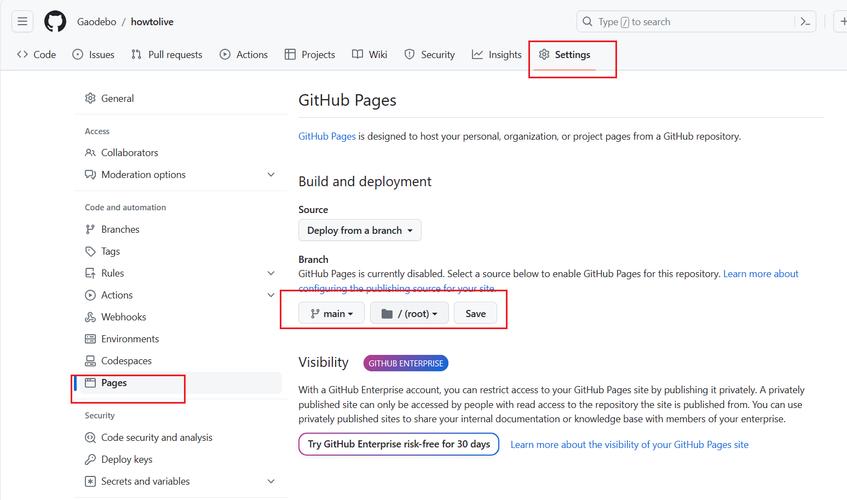Screen dimensions: 847x500
Task: Switch to the Projects tab
Action: [310, 55]
